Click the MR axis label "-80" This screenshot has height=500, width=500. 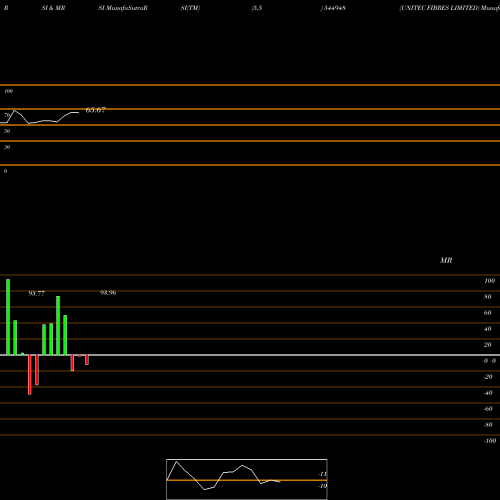488,425
